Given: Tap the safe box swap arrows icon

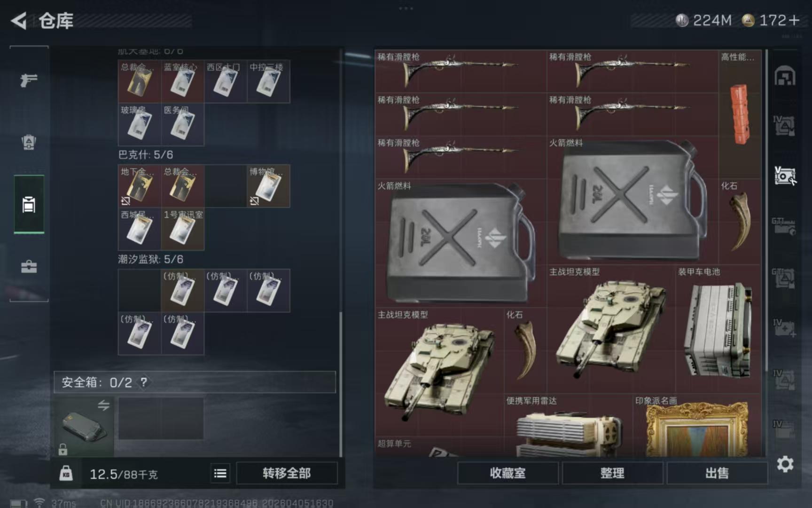Looking at the screenshot, I should click(103, 405).
